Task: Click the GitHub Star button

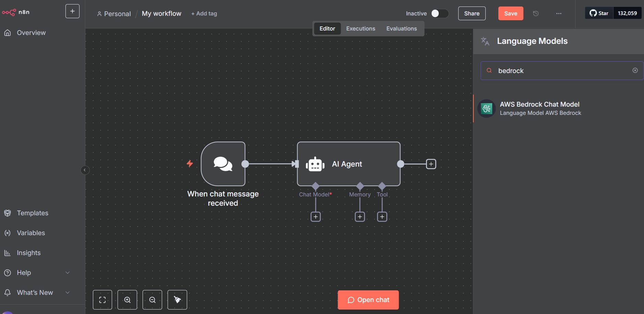Action: pyautogui.click(x=599, y=13)
